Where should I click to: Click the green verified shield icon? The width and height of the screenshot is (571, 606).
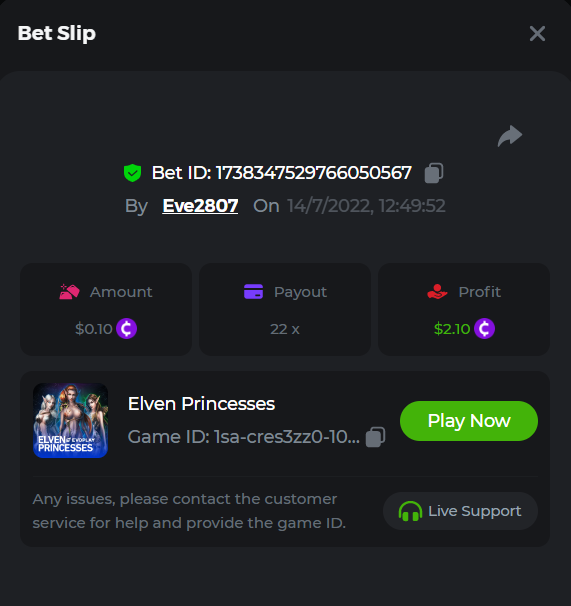click(132, 173)
